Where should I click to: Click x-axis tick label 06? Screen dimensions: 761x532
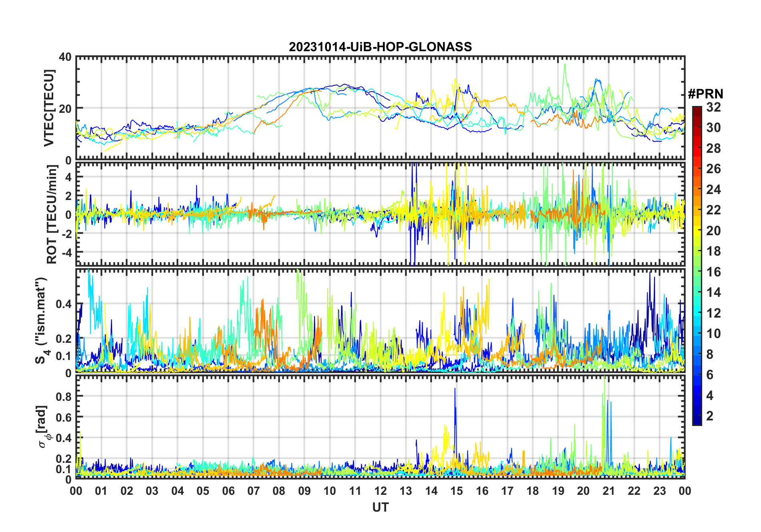(x=228, y=491)
